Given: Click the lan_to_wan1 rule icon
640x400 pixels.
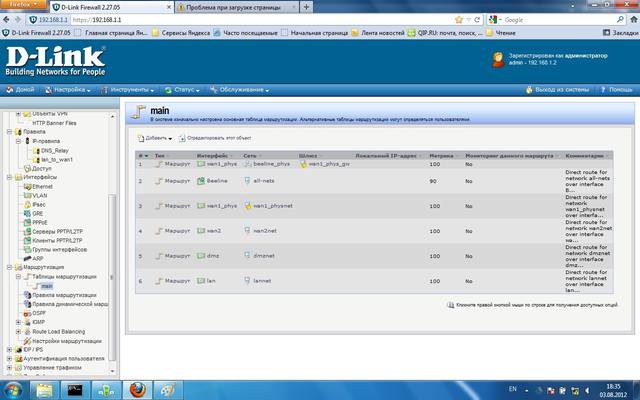Looking at the screenshot, I should point(36,160).
